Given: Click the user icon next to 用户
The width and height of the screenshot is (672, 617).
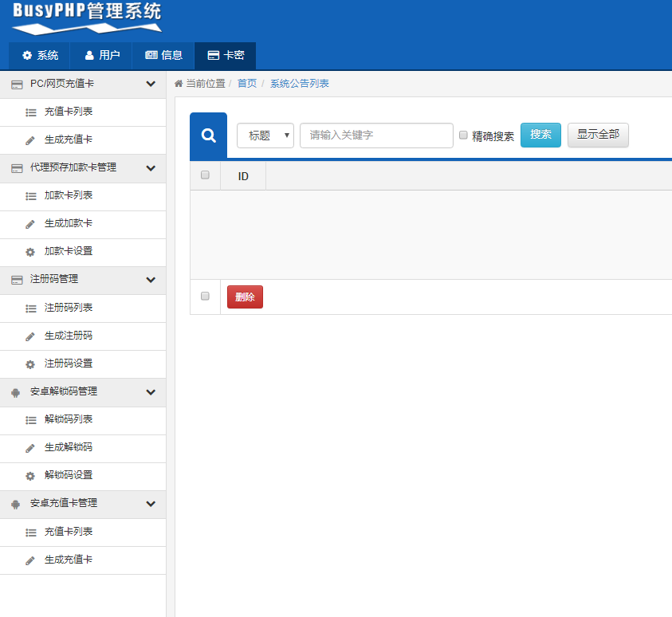Looking at the screenshot, I should pos(88,56).
